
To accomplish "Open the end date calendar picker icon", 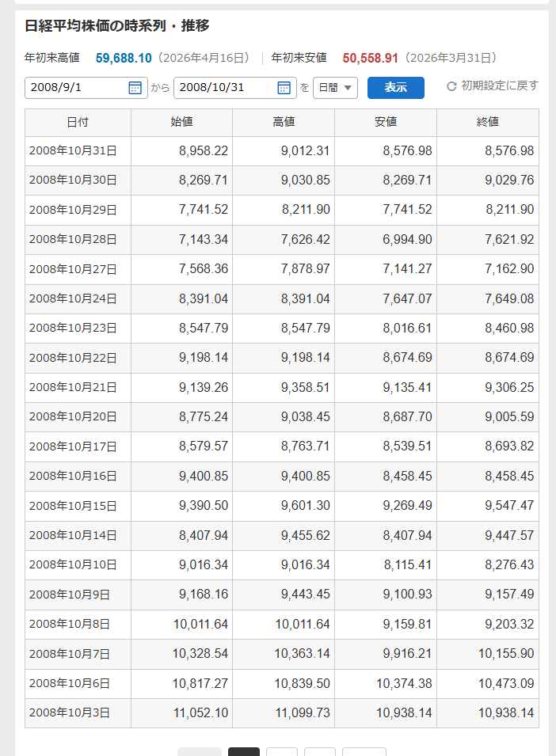I will click(284, 88).
